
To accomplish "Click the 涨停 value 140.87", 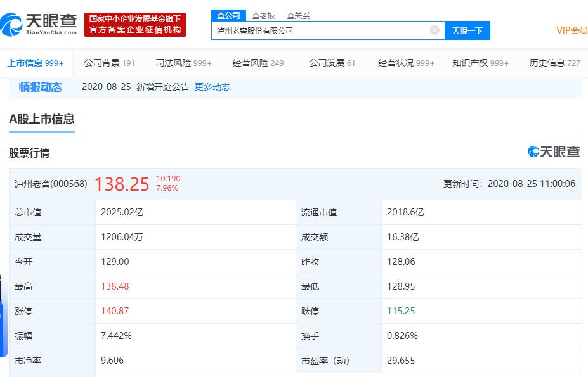I will click(x=115, y=311).
